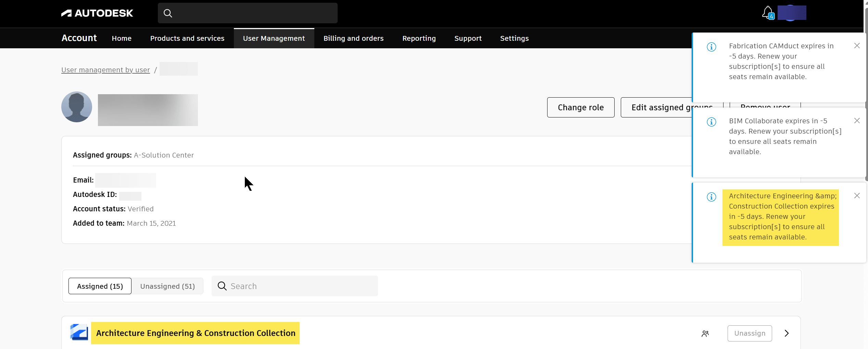
Task: Click the Autodesk logo
Action: (97, 13)
